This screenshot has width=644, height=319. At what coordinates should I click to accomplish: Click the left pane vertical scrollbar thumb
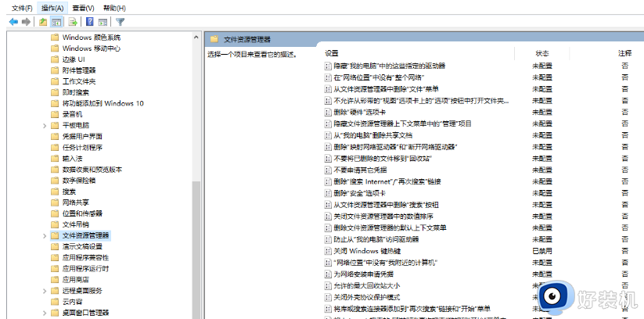(x=196, y=249)
